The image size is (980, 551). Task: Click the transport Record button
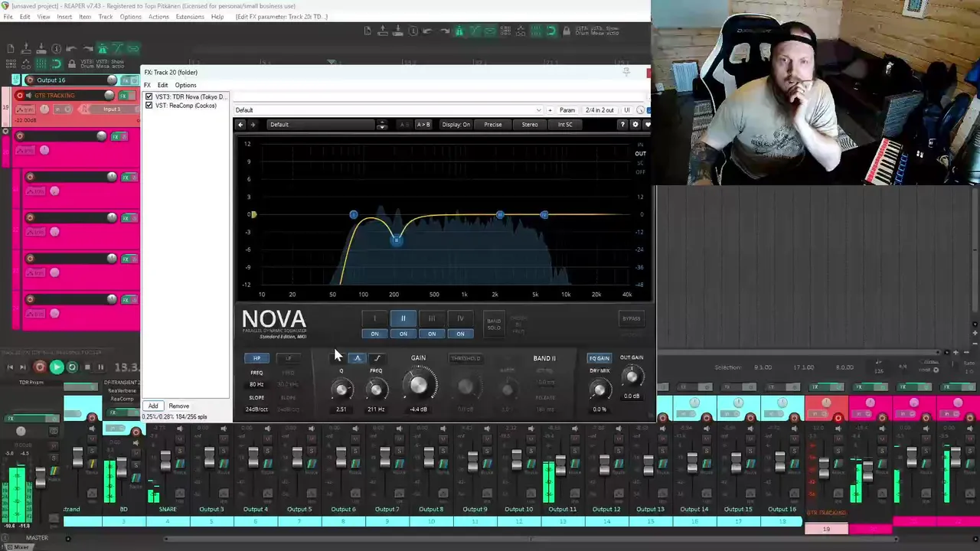point(40,367)
